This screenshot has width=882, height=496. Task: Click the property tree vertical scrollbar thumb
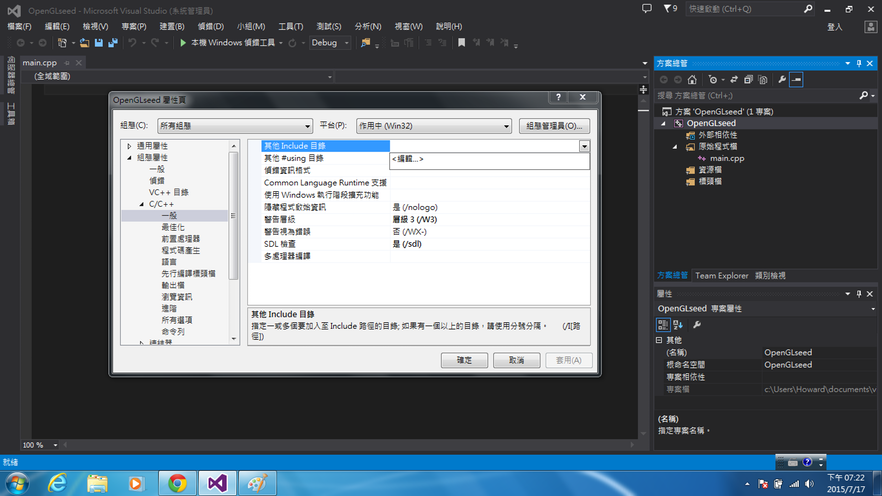(x=233, y=215)
